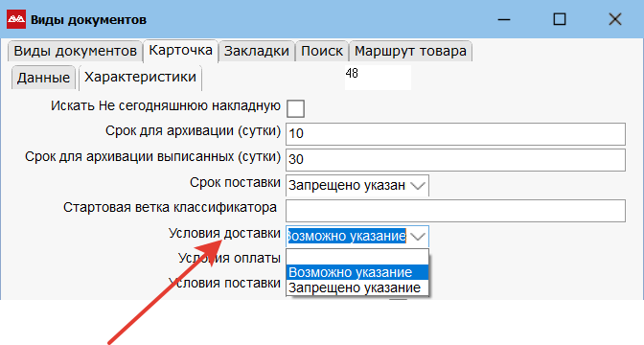The image size is (644, 345).
Task: Toggle Искать Не сегодняшнюю накладную checkbox
Action: [x=295, y=108]
